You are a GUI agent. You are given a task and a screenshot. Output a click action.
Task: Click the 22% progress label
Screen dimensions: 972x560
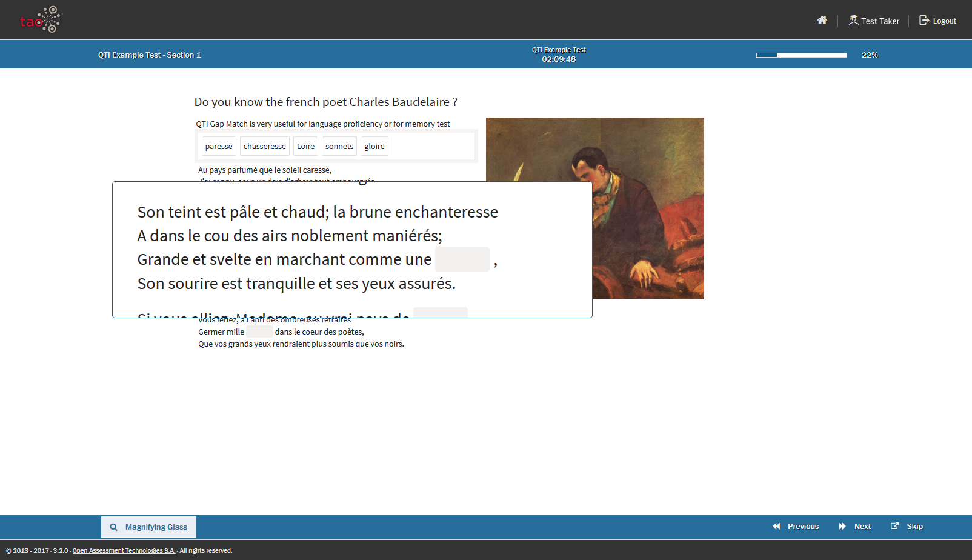tap(870, 55)
